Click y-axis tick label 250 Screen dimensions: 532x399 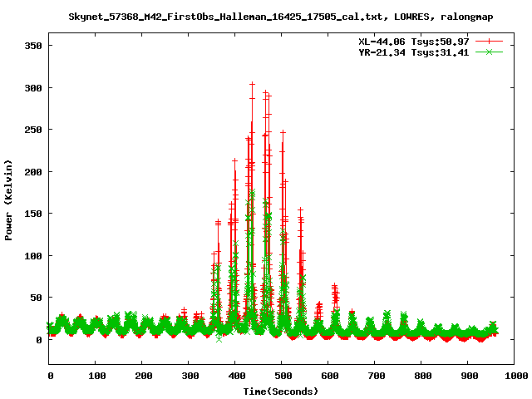(33, 130)
